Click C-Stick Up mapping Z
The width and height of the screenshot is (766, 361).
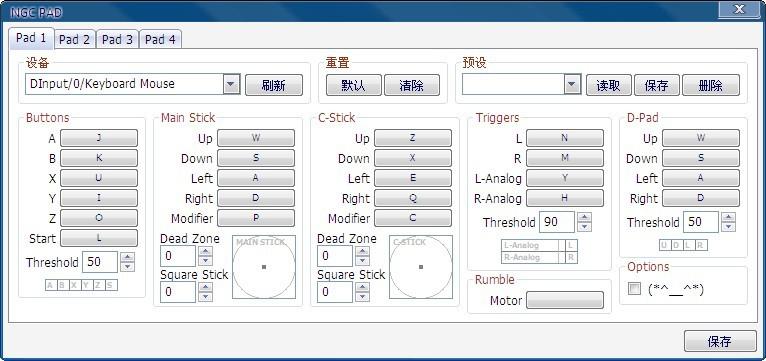point(413,138)
